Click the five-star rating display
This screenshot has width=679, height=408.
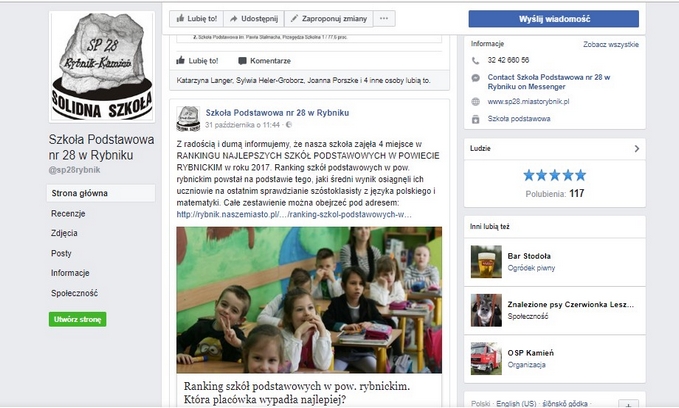[x=555, y=175]
